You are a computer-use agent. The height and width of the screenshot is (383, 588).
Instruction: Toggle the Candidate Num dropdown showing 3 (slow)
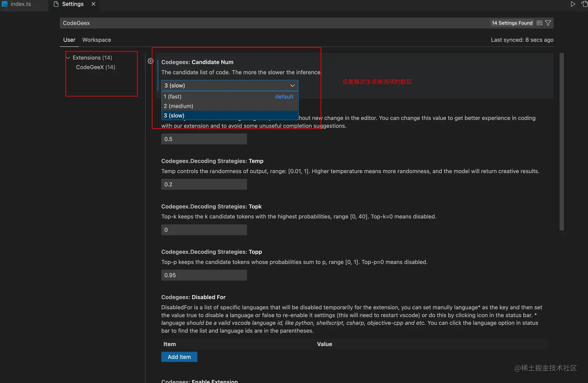coord(230,85)
